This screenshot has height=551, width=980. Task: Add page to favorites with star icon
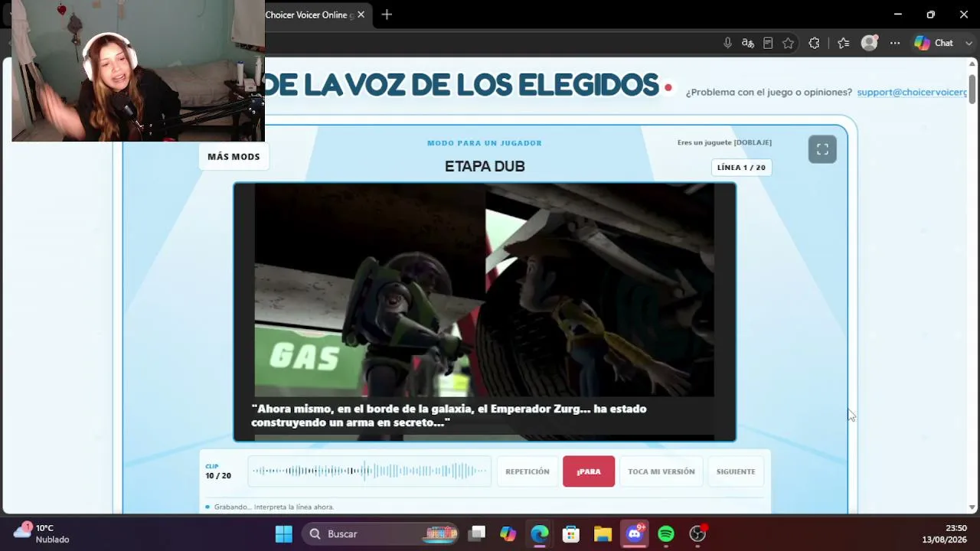pyautogui.click(x=788, y=43)
